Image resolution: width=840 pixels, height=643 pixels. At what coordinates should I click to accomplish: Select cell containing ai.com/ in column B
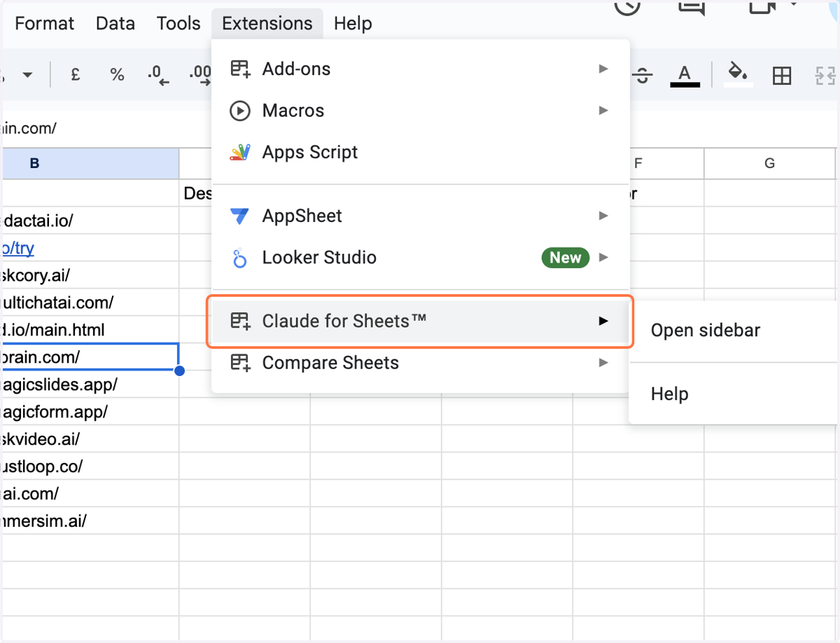coord(90,494)
